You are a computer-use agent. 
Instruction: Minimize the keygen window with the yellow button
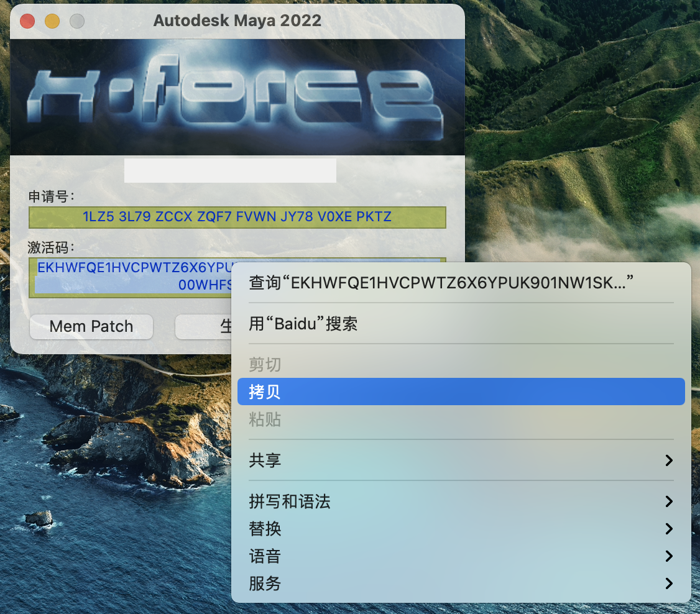52,21
